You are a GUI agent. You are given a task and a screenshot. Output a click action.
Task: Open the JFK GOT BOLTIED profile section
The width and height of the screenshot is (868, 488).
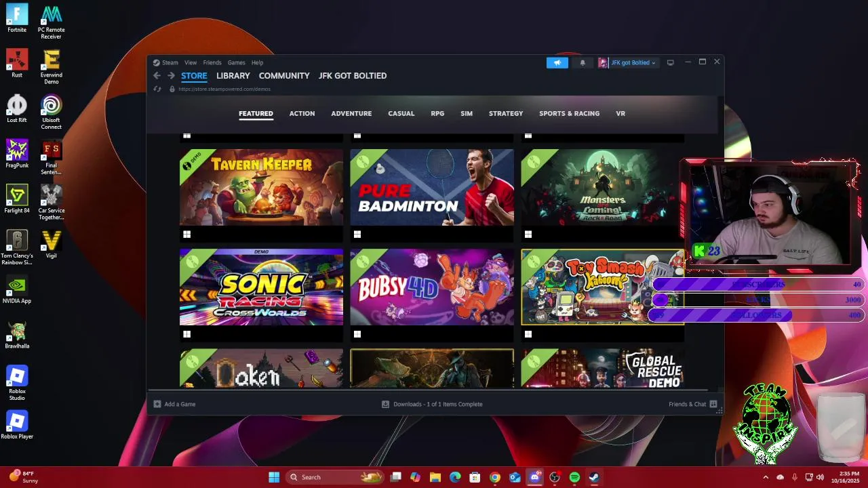point(353,76)
